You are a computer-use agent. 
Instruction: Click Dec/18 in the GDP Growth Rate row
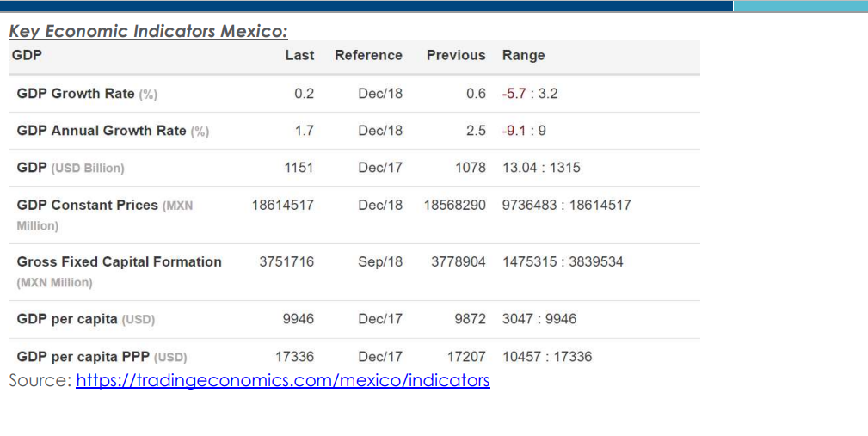click(x=380, y=94)
